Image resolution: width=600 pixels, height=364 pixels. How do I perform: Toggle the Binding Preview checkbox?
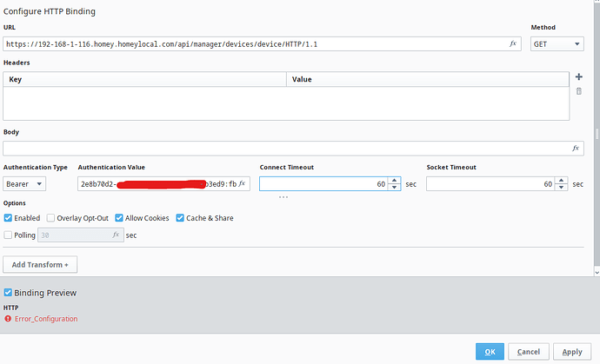(8, 293)
